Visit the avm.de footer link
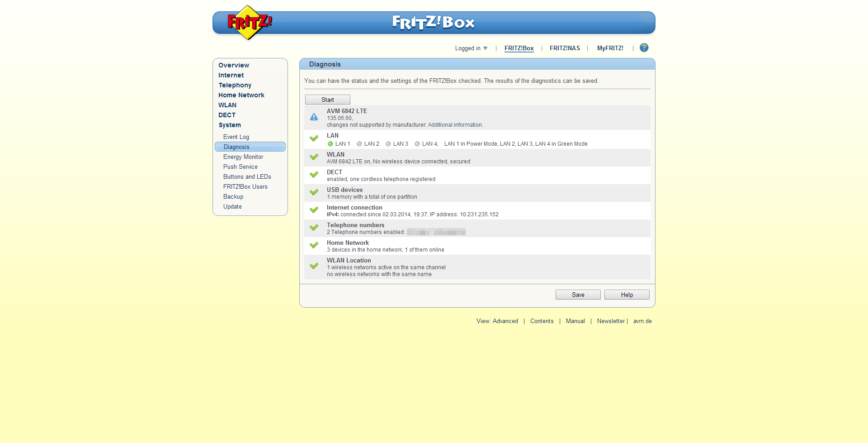The image size is (868, 443). (642, 321)
